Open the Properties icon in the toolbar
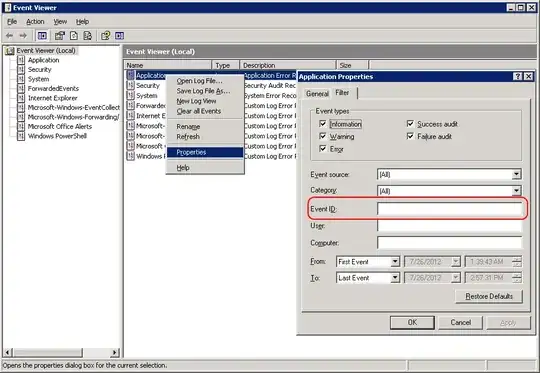Screen dimensions: 540x373 (60, 35)
